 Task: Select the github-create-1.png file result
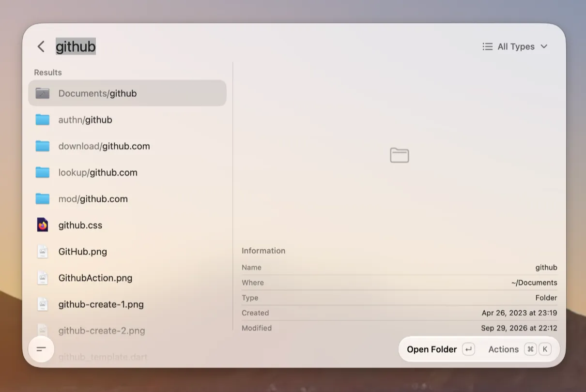127,304
